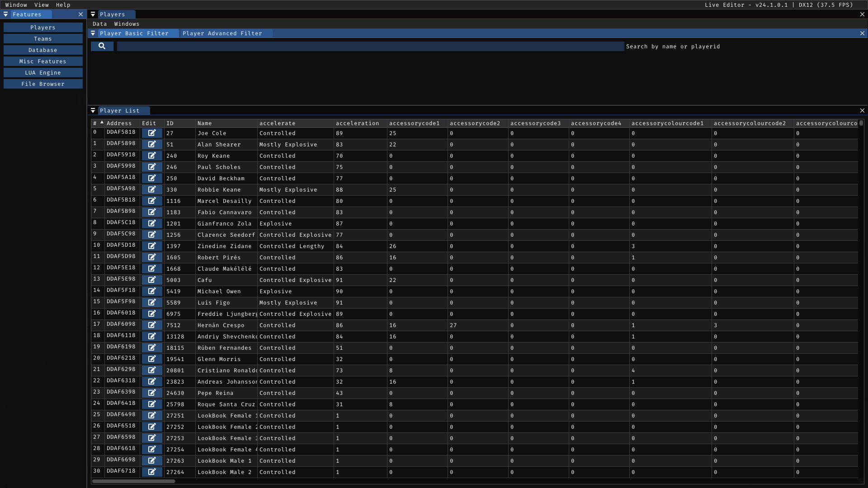Open edit icon for Gianfranco Zola
The width and height of the screenshot is (868, 488).
pyautogui.click(x=152, y=224)
